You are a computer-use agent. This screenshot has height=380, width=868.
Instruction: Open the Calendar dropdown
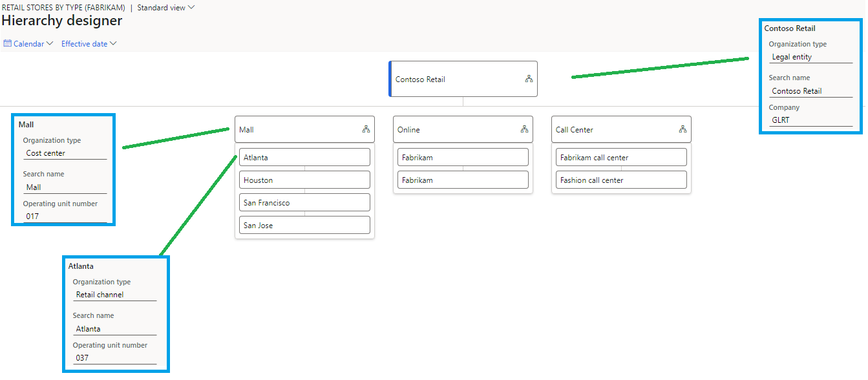28,44
